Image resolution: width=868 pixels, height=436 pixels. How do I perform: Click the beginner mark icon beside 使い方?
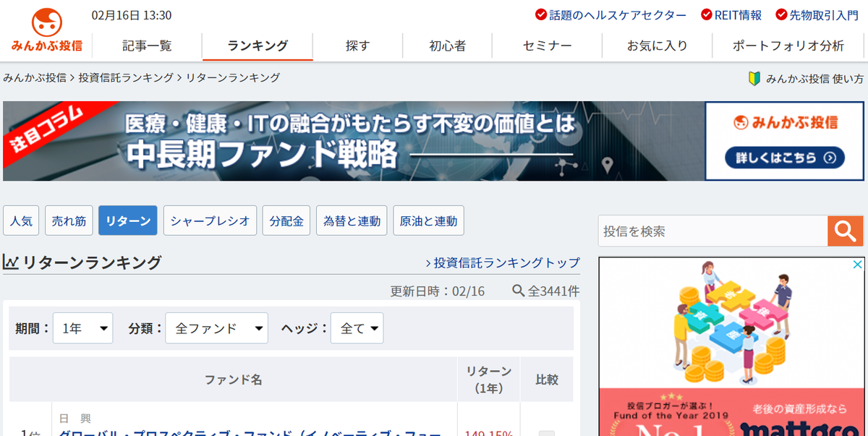click(754, 79)
